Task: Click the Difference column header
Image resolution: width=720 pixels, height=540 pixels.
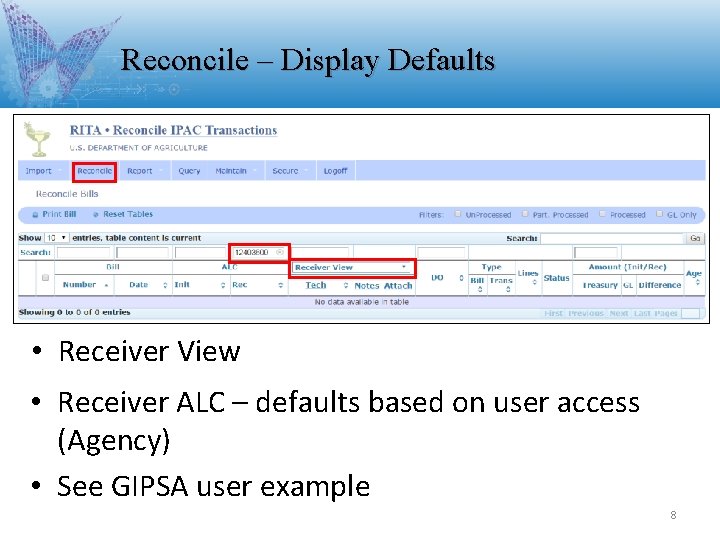Action: click(x=659, y=285)
